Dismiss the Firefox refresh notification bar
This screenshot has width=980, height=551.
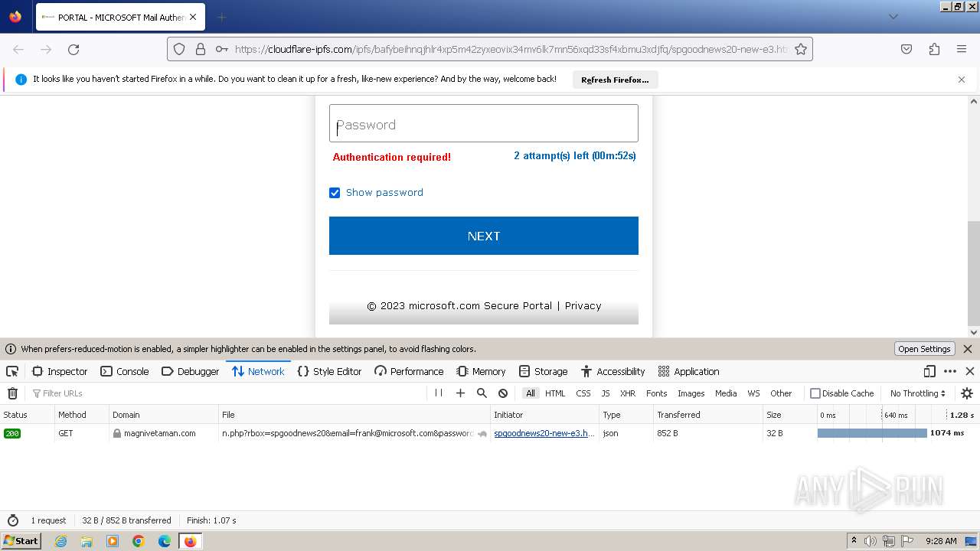pos(962,80)
